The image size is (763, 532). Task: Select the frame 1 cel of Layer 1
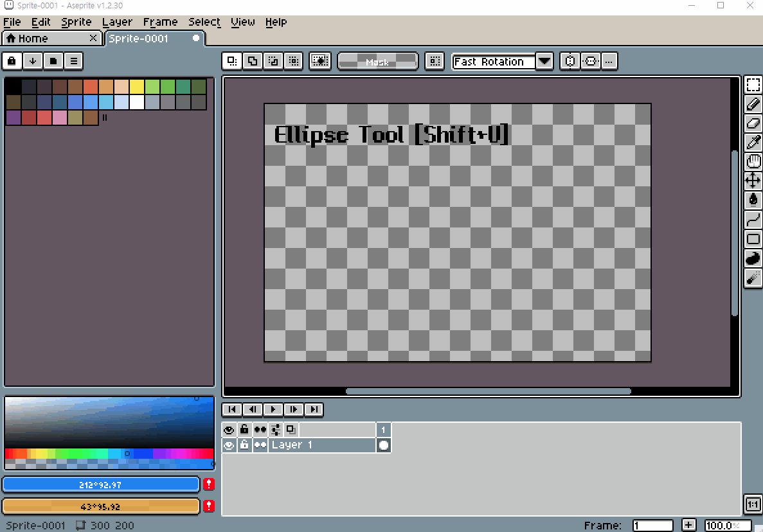click(x=384, y=445)
